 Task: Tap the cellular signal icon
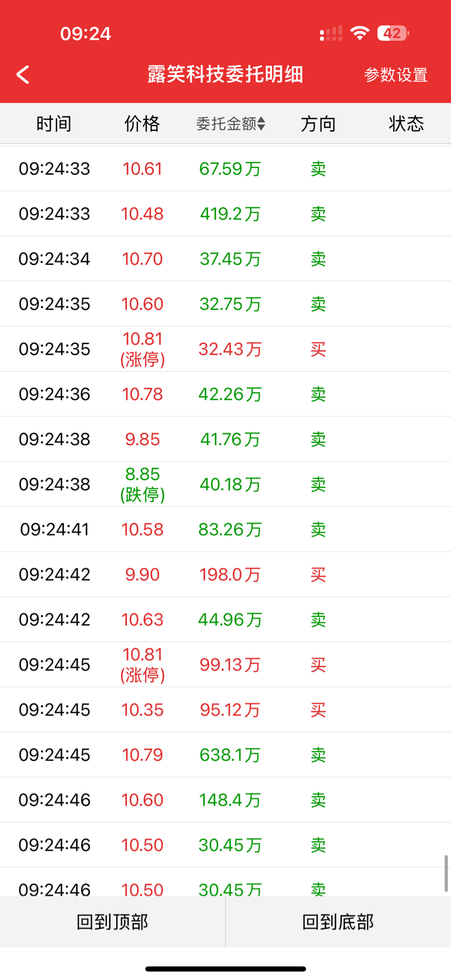331,33
